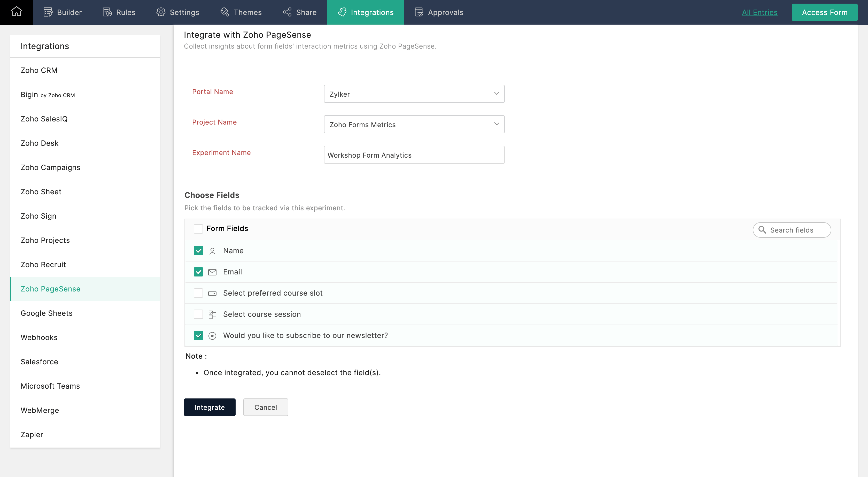Click the Integrate button

(210, 407)
